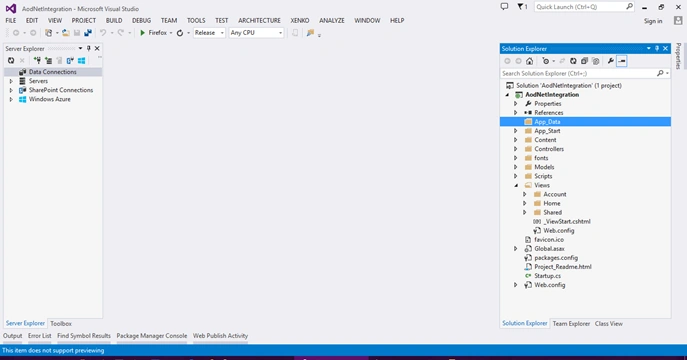Click the Sign in link

(x=653, y=21)
